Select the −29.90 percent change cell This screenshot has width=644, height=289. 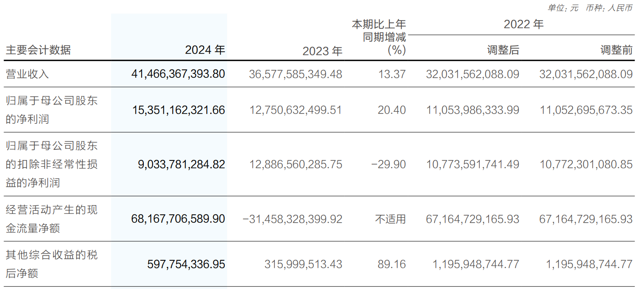pyautogui.click(x=389, y=164)
